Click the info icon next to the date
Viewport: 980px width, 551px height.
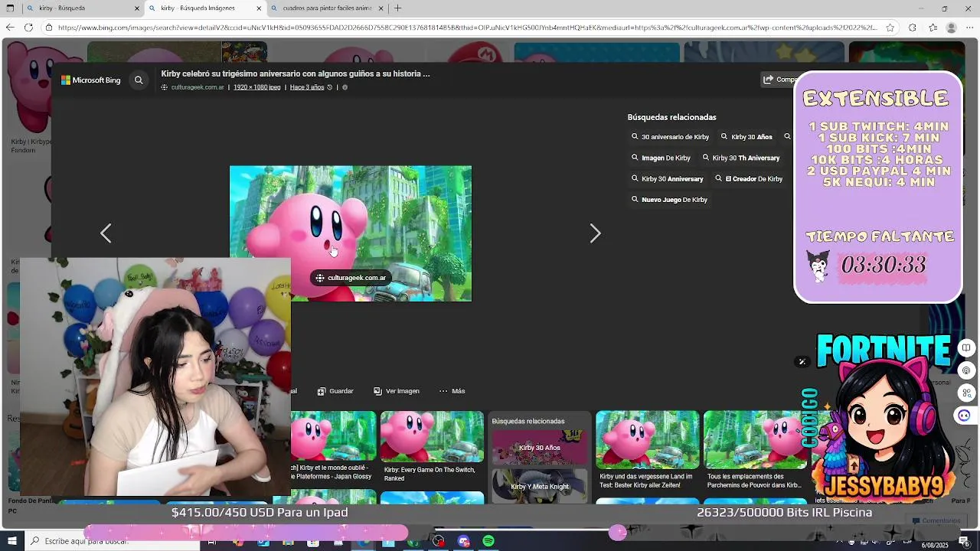[x=345, y=87]
